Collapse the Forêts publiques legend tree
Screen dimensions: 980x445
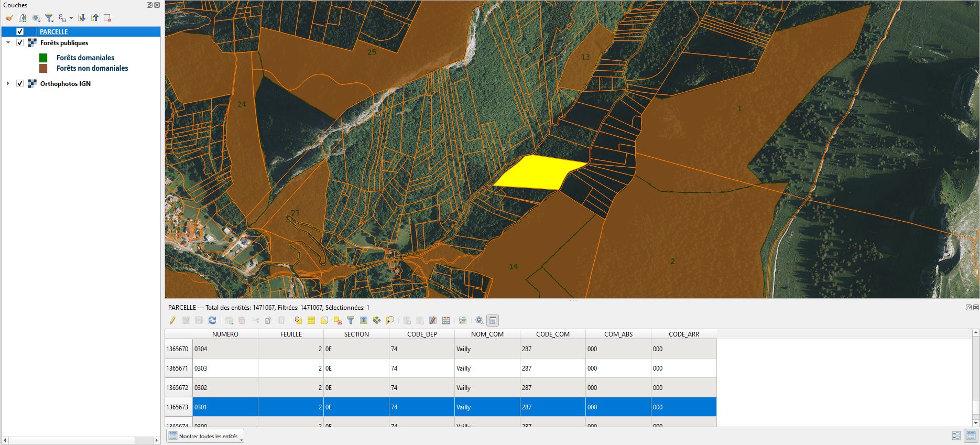(8, 43)
